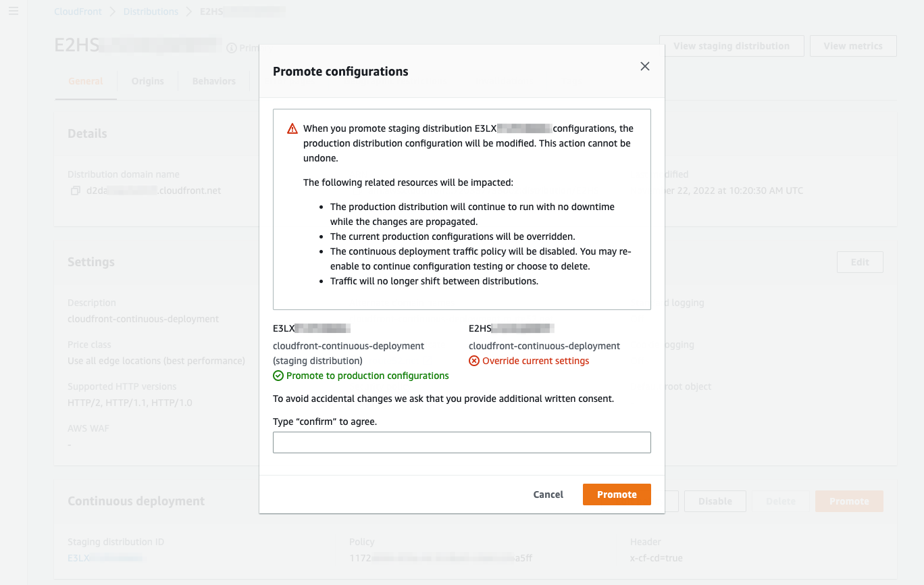Cancel the promote configurations action
924x585 pixels.
click(x=547, y=494)
